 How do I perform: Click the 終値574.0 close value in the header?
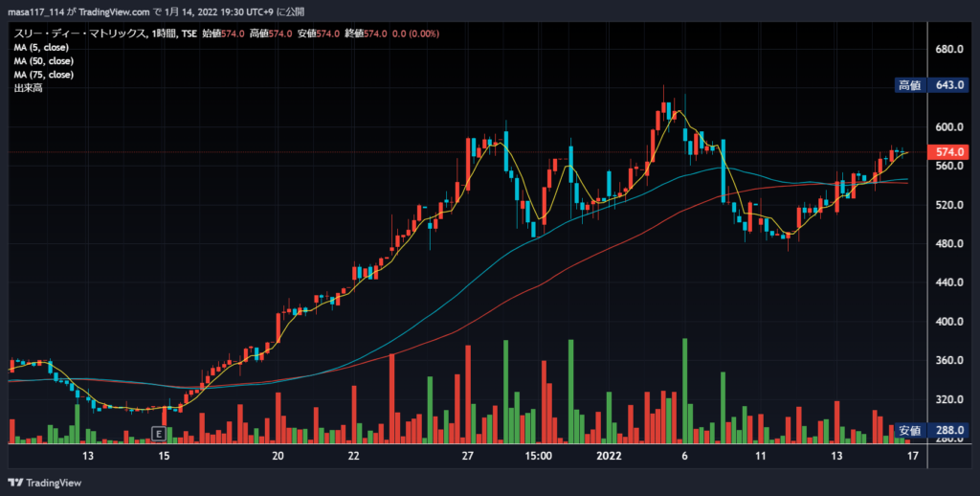click(x=366, y=34)
